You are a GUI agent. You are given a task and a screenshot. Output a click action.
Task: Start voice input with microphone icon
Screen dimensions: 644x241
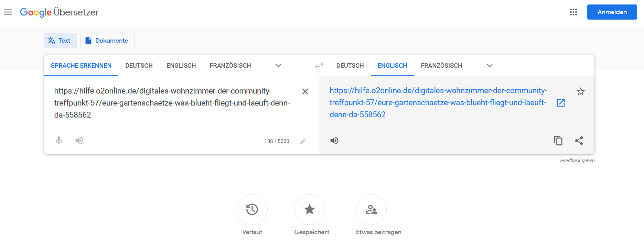tap(59, 140)
